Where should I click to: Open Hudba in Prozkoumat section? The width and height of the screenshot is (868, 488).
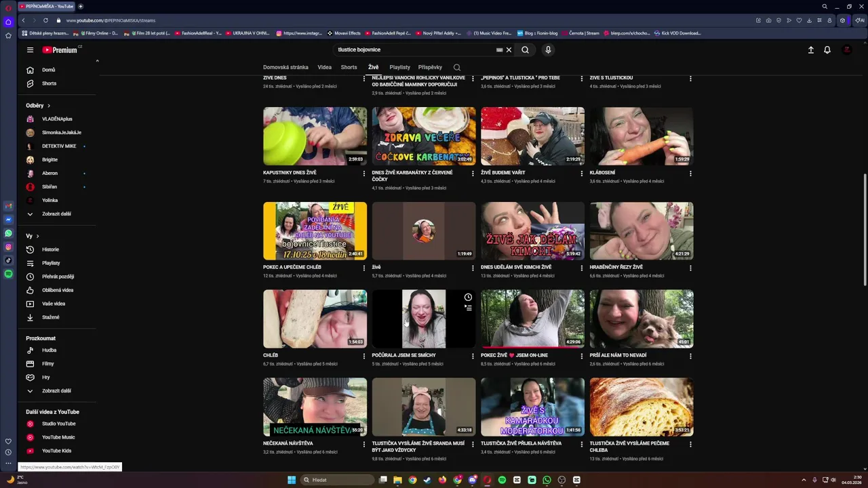[57, 350]
